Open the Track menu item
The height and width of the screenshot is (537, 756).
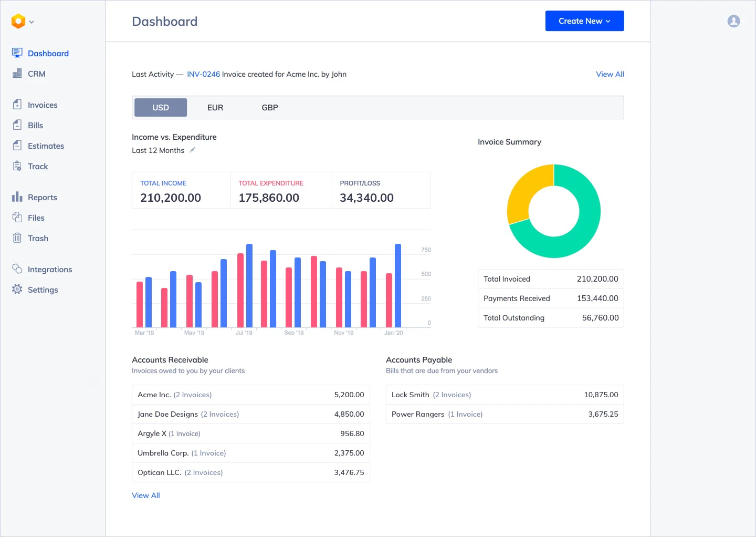(38, 166)
